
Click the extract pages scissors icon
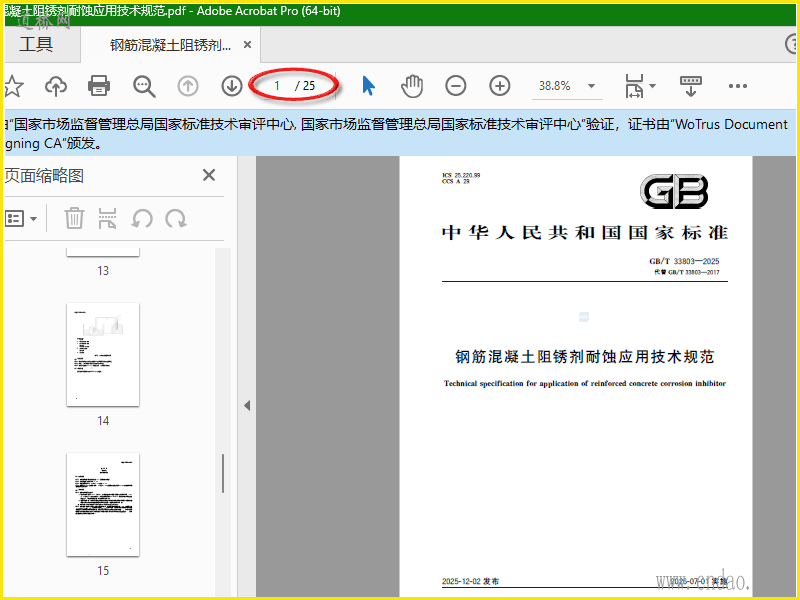click(107, 218)
